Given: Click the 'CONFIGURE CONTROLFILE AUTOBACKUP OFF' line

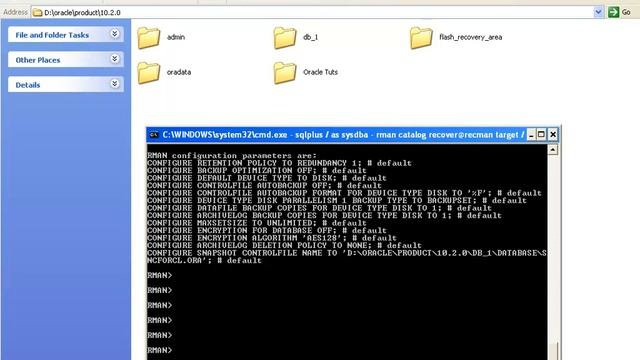Looking at the screenshot, I should (264, 185).
